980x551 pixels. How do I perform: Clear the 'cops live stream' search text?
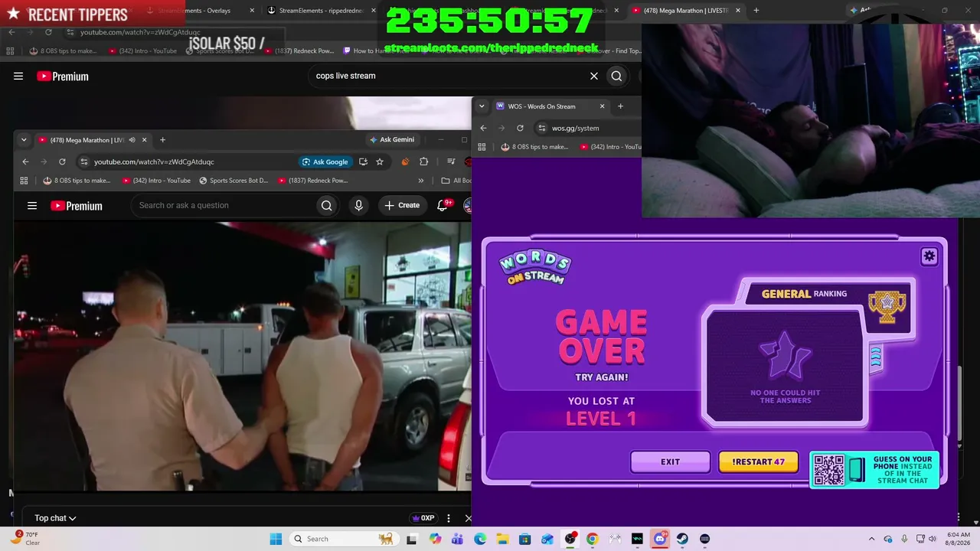593,76
